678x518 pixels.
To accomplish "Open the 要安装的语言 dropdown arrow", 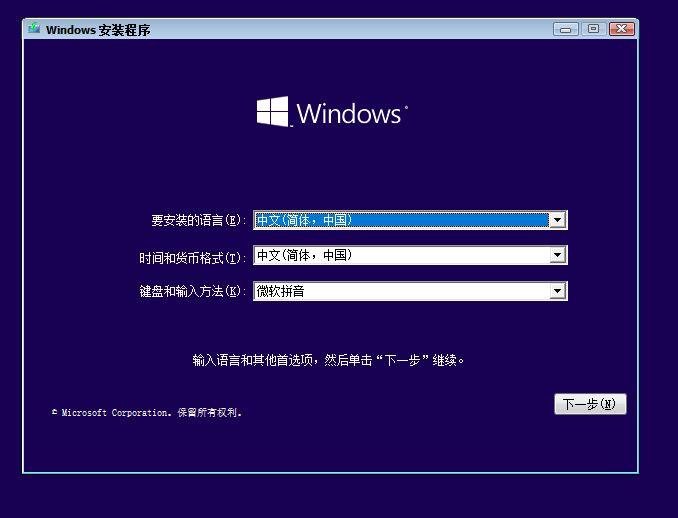I will pos(557,220).
